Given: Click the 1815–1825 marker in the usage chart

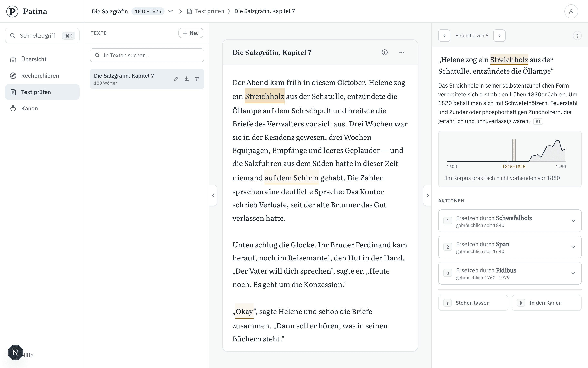Looking at the screenshot, I should 514,150.
